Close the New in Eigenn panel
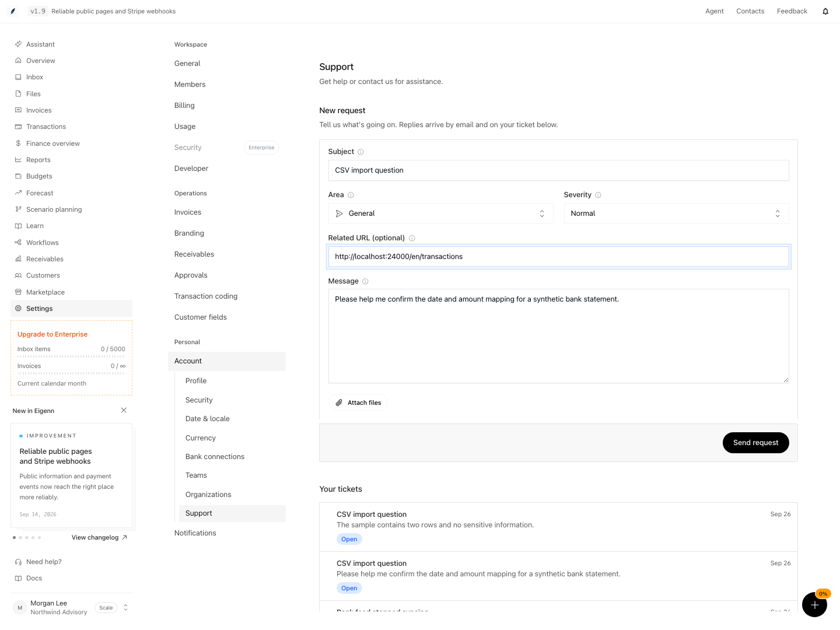The image size is (840, 630). (124, 411)
